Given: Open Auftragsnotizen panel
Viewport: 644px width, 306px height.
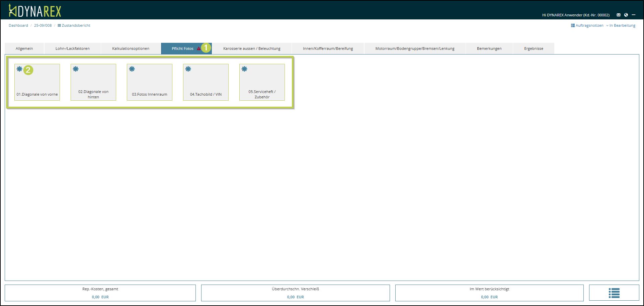Looking at the screenshot, I should tap(587, 25).
